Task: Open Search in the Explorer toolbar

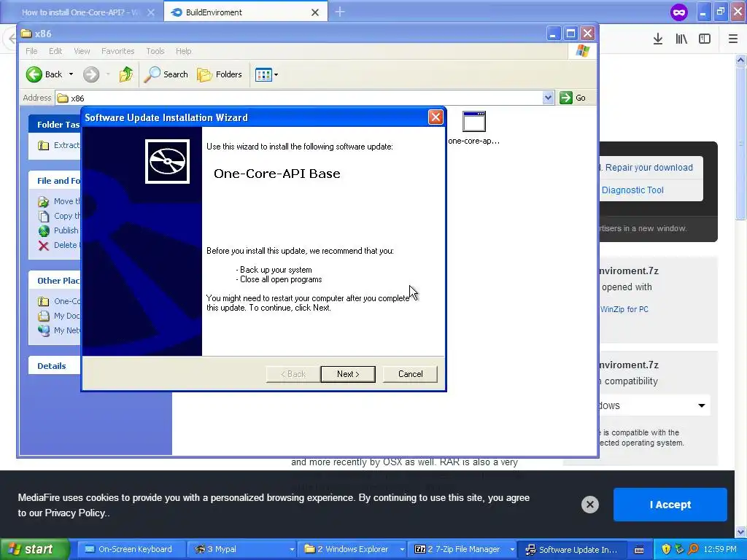Action: [166, 74]
